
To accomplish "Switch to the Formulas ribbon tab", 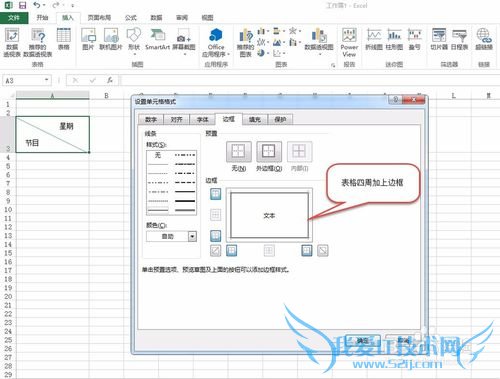I will [x=131, y=17].
